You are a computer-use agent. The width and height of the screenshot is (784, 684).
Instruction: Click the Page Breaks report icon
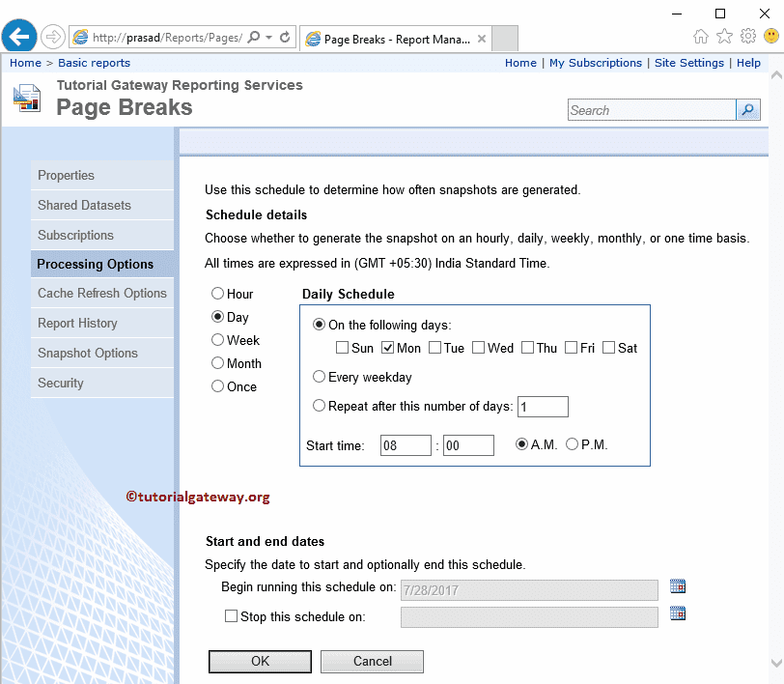(x=27, y=99)
